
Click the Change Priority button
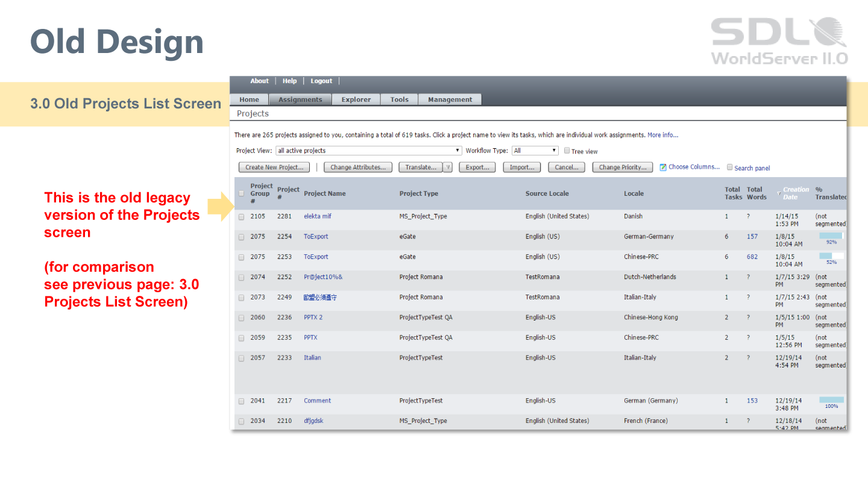[622, 167]
